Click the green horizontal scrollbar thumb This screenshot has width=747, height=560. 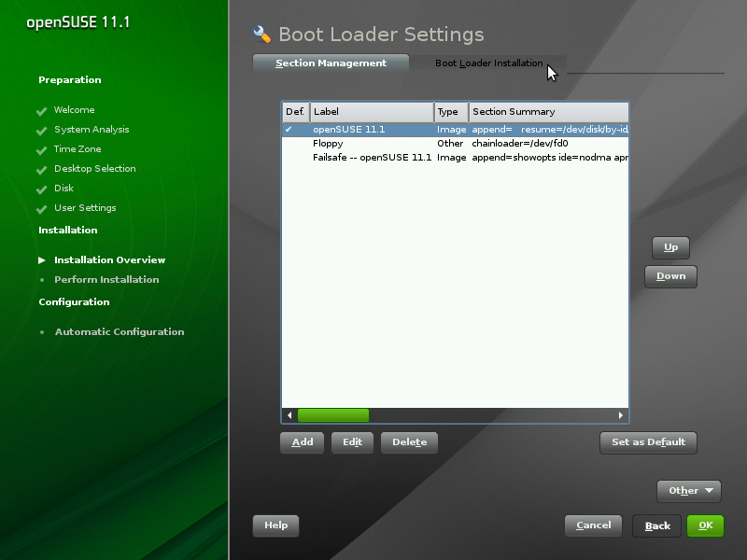pyautogui.click(x=333, y=415)
